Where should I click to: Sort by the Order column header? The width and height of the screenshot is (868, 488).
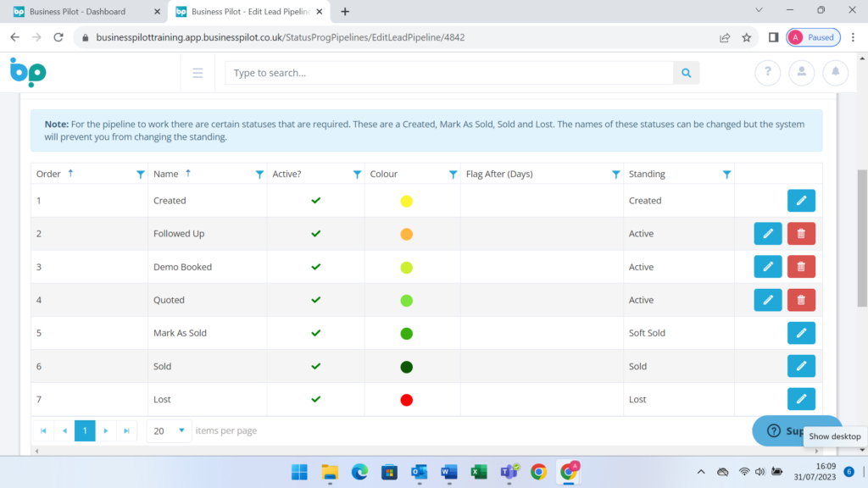click(x=49, y=174)
